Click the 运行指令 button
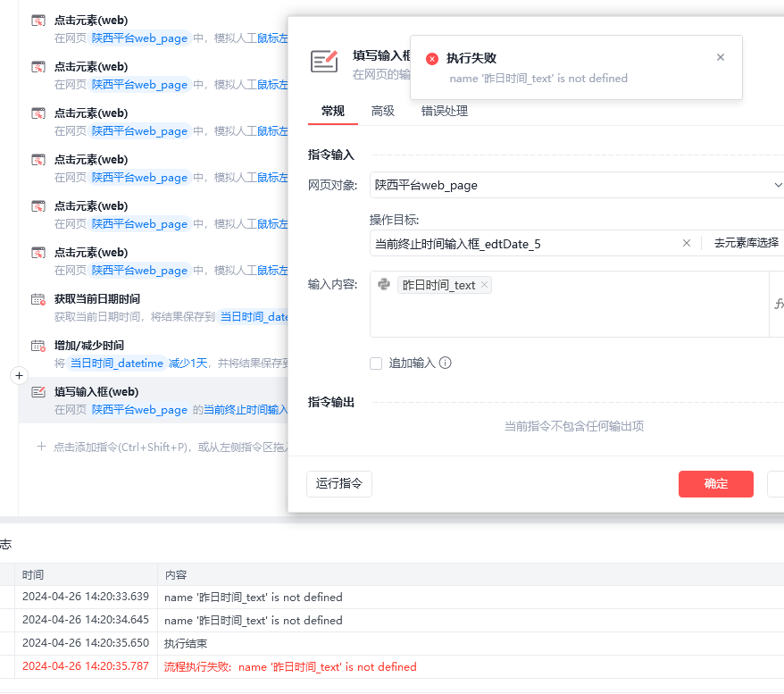 pyautogui.click(x=339, y=483)
